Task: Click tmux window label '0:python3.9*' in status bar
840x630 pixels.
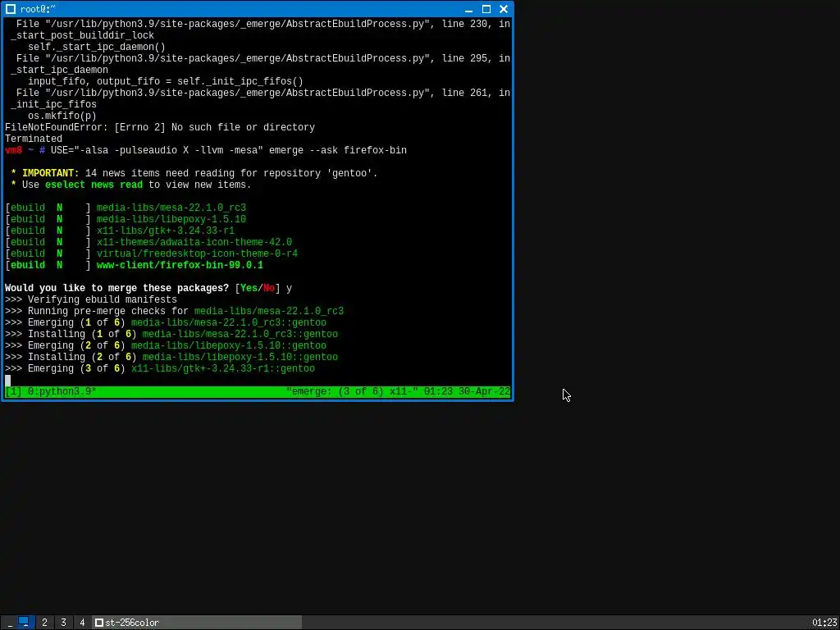Action: [62, 391]
